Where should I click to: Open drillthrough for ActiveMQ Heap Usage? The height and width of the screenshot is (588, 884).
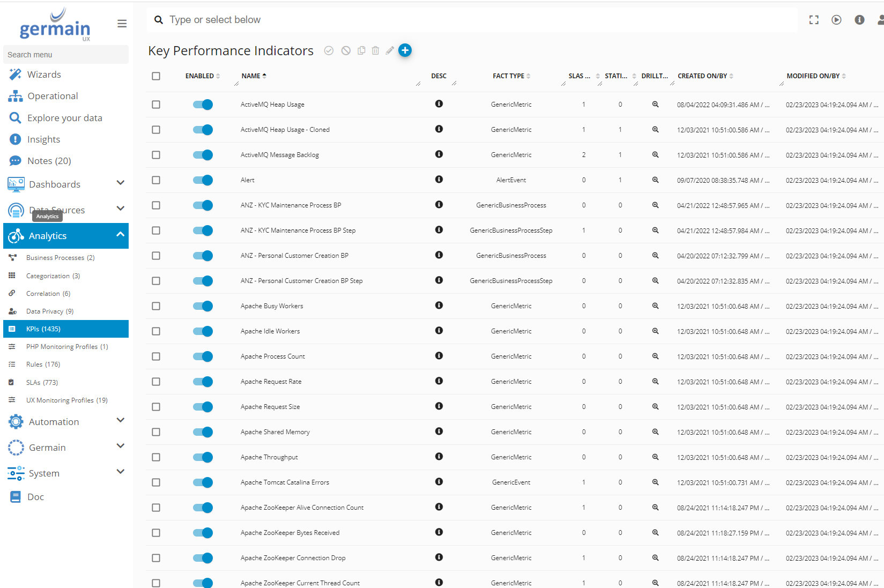pos(655,105)
